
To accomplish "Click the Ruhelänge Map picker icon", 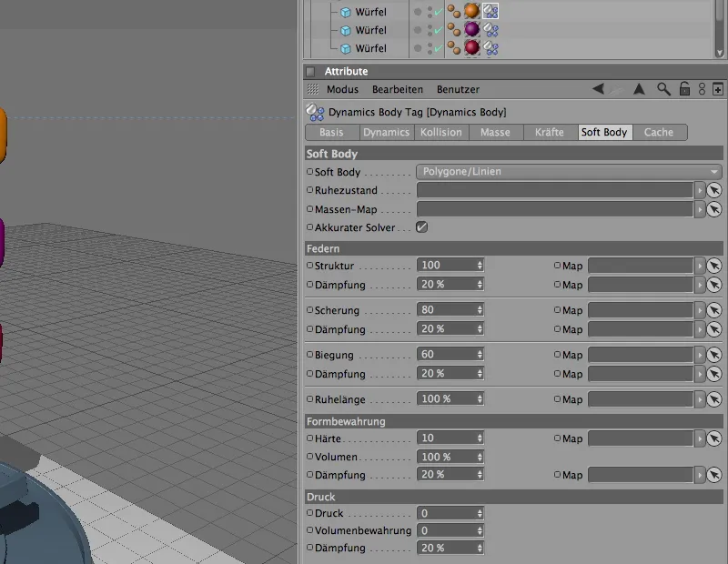I will [714, 399].
